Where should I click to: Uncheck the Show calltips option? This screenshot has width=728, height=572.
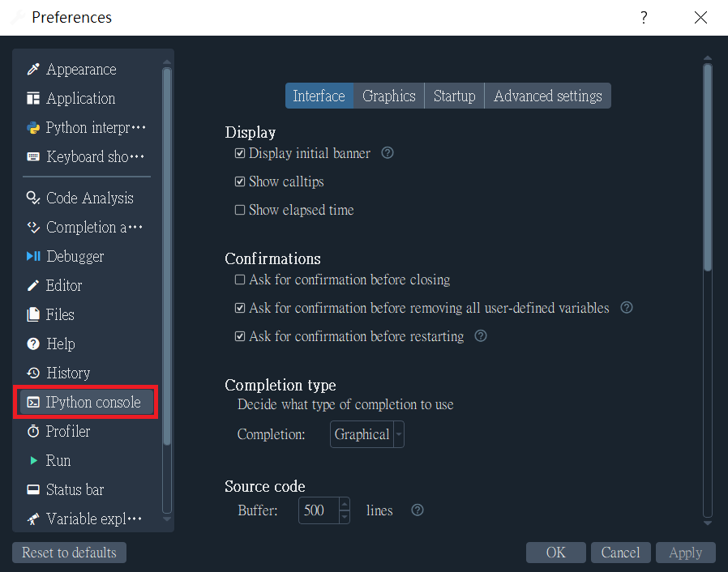[x=240, y=181]
